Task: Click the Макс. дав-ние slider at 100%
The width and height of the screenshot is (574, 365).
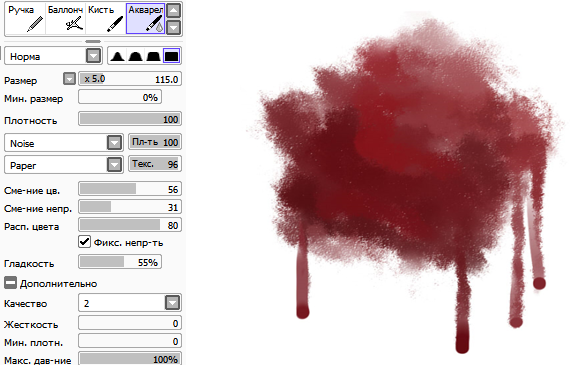Action: click(130, 359)
